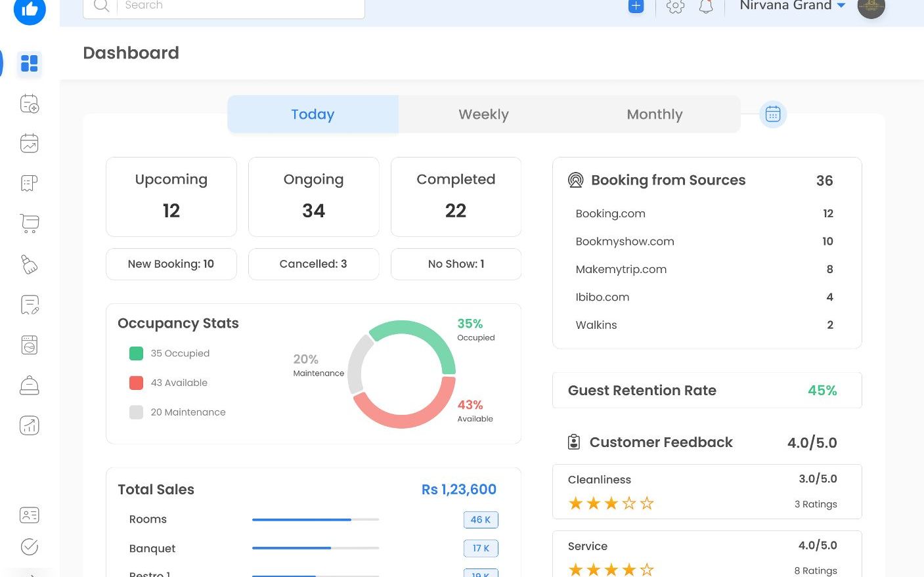Click the receipt invoice icon in sidebar
Viewport: 924px width, 577px height.
30,184
